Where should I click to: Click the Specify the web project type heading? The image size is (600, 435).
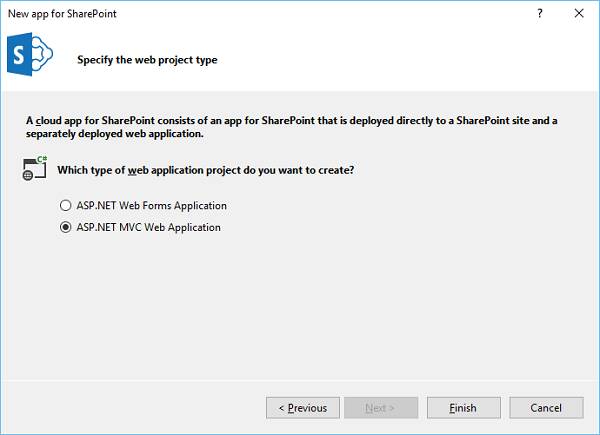147,60
